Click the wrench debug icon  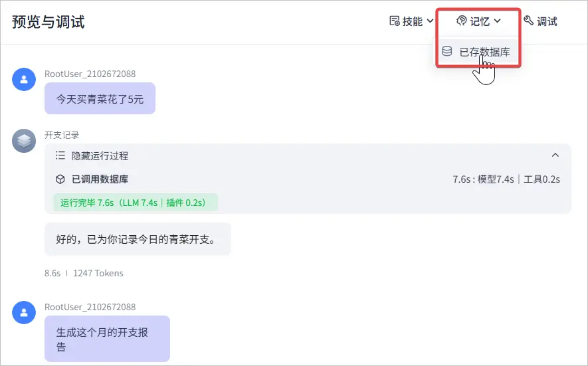click(529, 21)
